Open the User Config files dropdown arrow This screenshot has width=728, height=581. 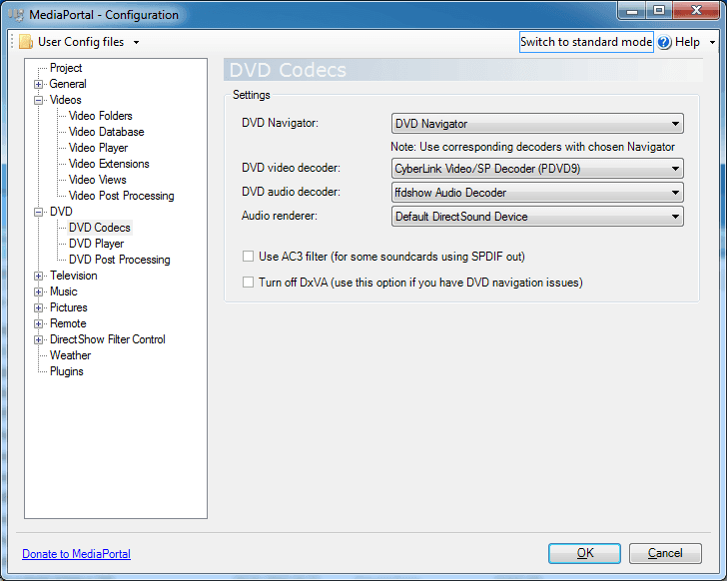(x=136, y=42)
